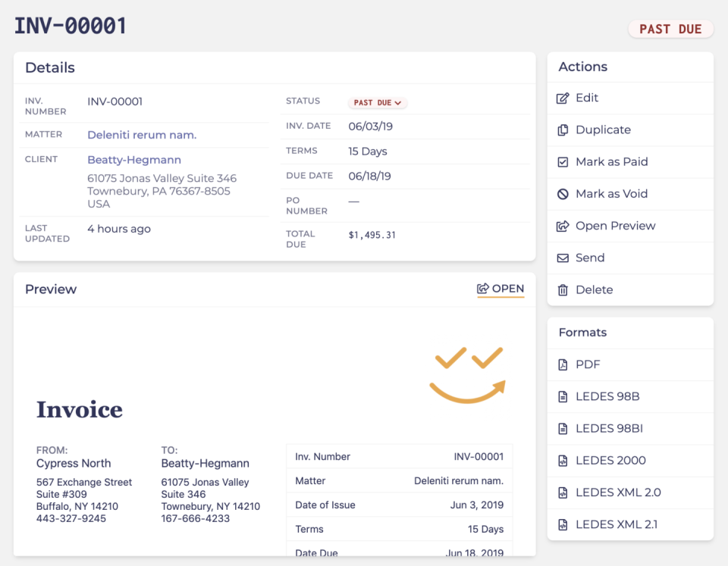Click the Open Preview share icon

pos(561,225)
